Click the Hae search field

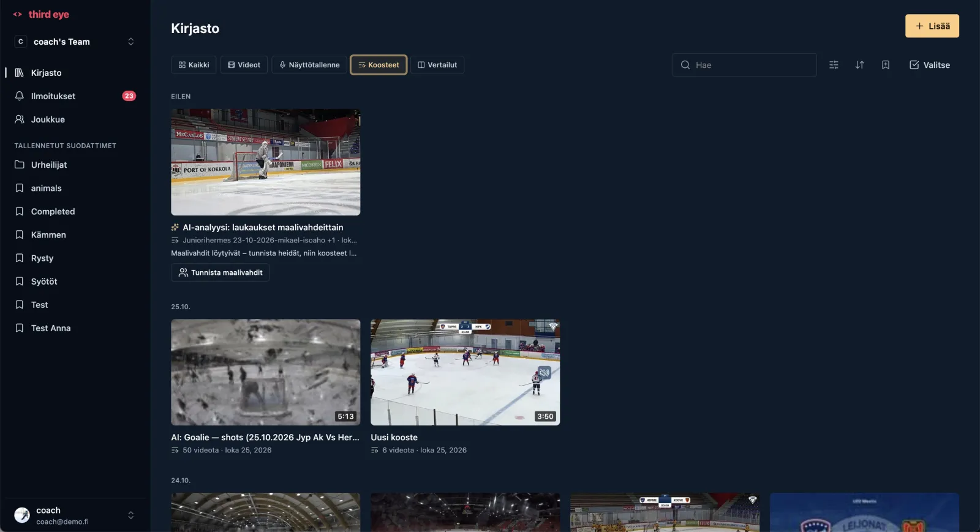(x=744, y=65)
